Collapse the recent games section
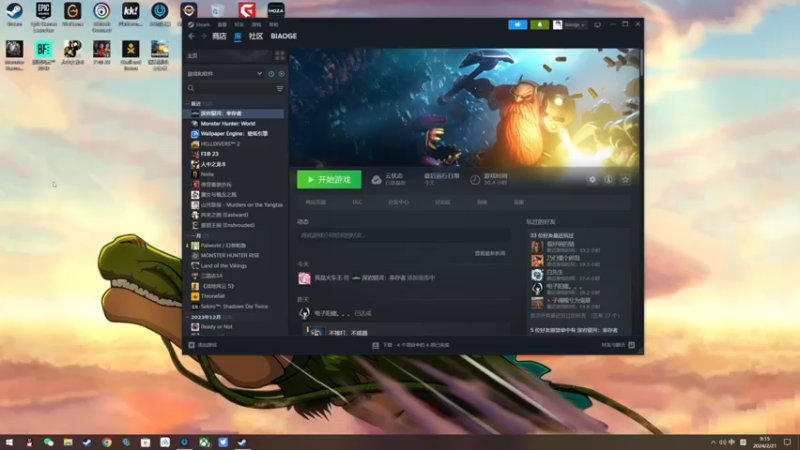The width and height of the screenshot is (800, 450). pos(187,104)
